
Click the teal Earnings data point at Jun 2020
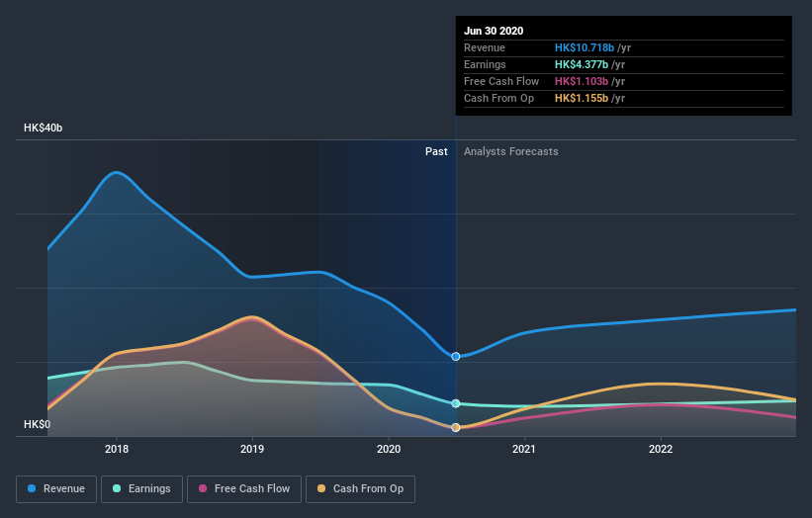(x=456, y=403)
